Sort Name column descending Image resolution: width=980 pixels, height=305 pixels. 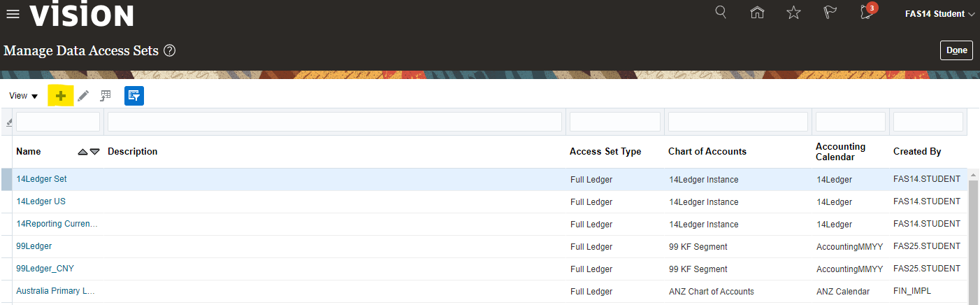[x=94, y=152]
